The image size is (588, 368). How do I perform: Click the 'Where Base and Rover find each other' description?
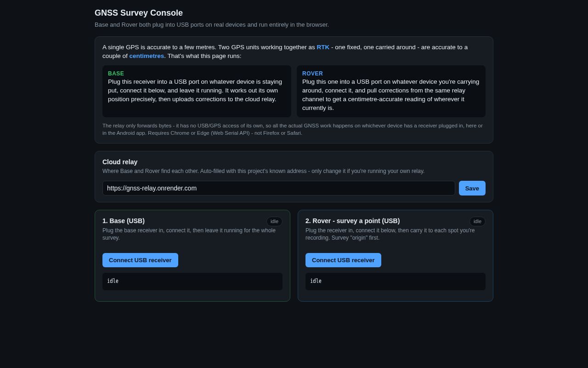(263, 171)
